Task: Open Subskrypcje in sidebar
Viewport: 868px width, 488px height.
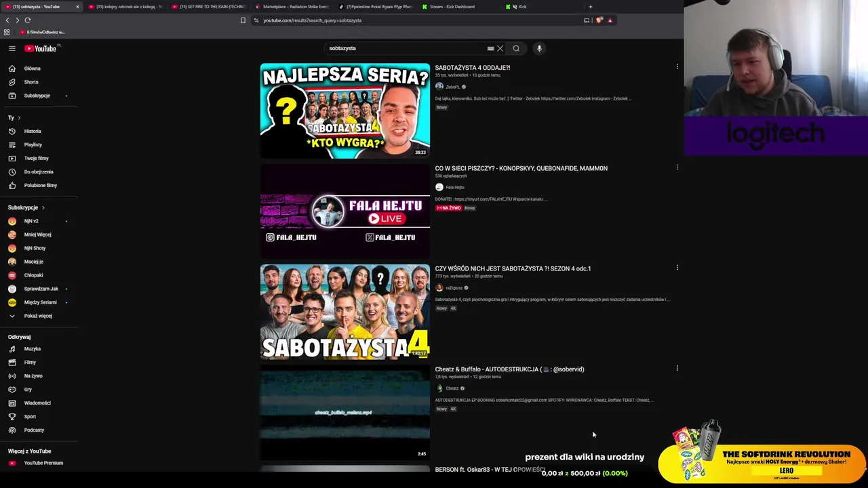Action: tap(37, 96)
